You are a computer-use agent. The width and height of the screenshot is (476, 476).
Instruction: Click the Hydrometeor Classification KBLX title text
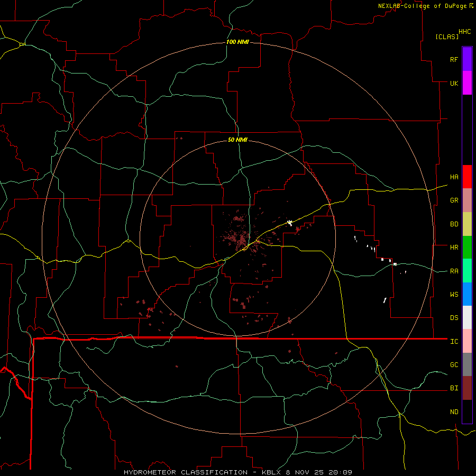(237, 472)
